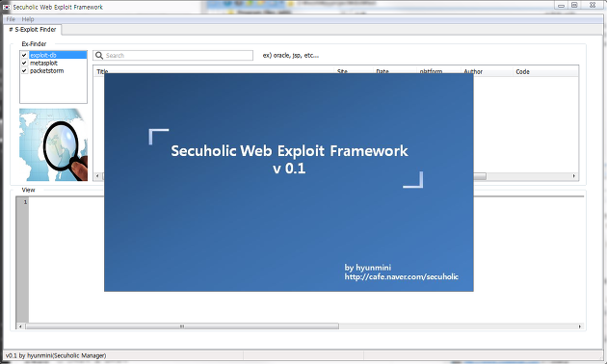Click the 'by hyunmini' text on splash
Viewport: 607px width, 364px height.
(x=368, y=268)
